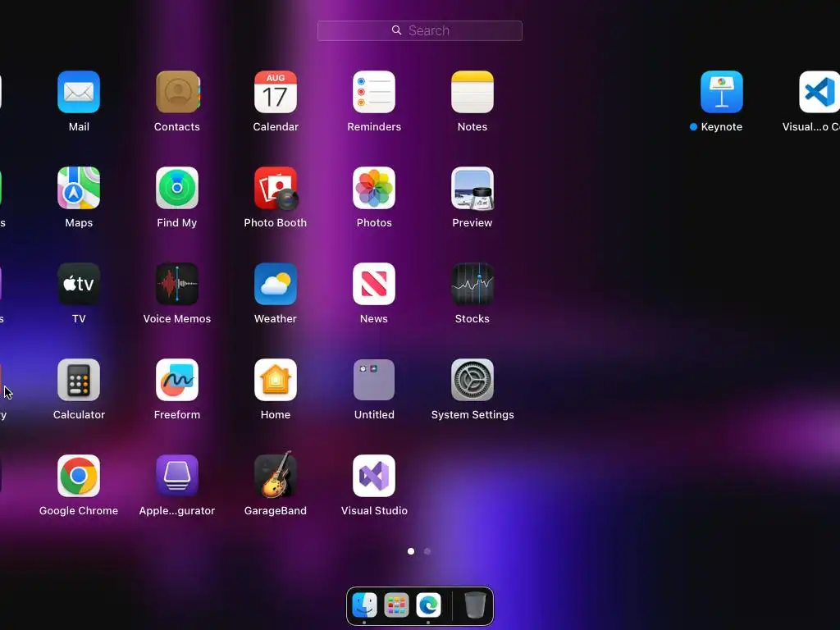Screen dimensions: 840x630
Task: Click the Launchpad Search field
Action: (x=420, y=30)
